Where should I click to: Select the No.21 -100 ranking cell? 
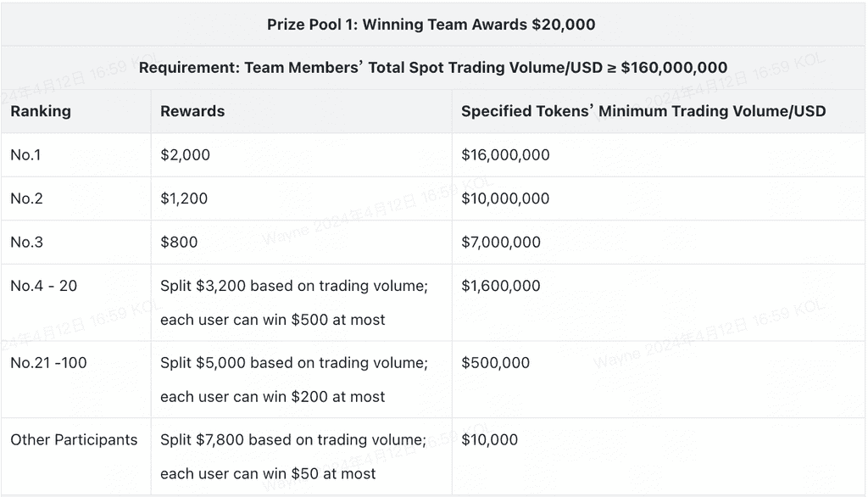(48, 363)
